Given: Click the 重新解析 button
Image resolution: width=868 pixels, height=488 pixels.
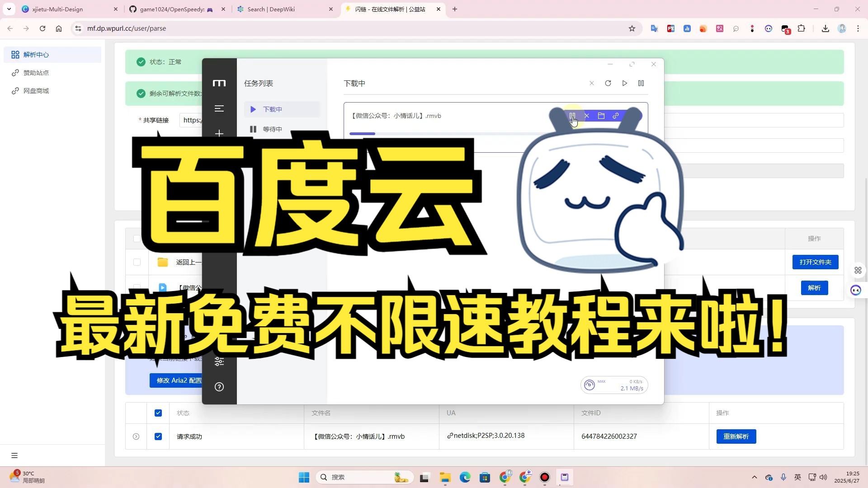Looking at the screenshot, I should (x=736, y=436).
